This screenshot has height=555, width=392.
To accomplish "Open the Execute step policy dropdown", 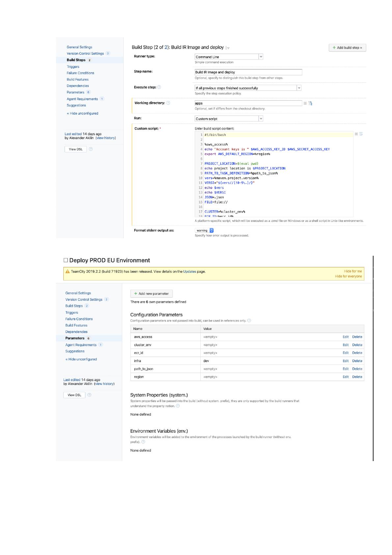I will (248, 88).
